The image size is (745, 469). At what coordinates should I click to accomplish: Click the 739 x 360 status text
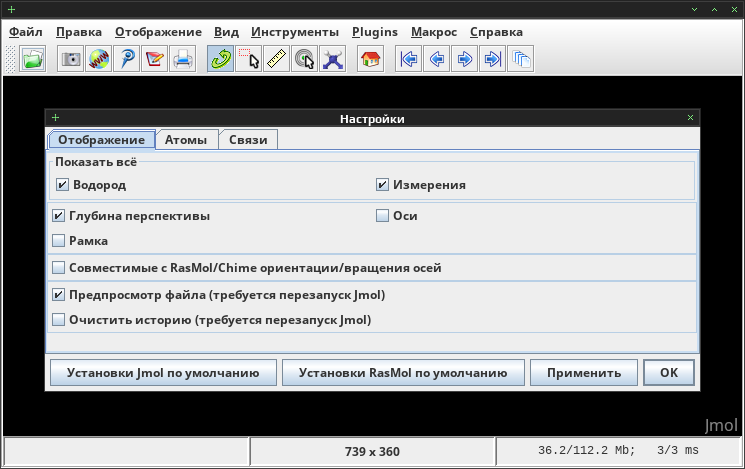click(x=372, y=451)
